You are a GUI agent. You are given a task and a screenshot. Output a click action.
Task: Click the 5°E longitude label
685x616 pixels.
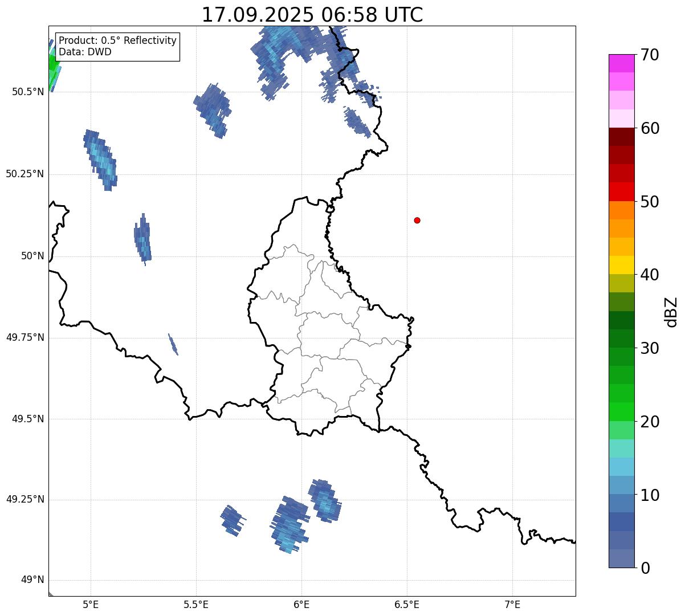91,604
